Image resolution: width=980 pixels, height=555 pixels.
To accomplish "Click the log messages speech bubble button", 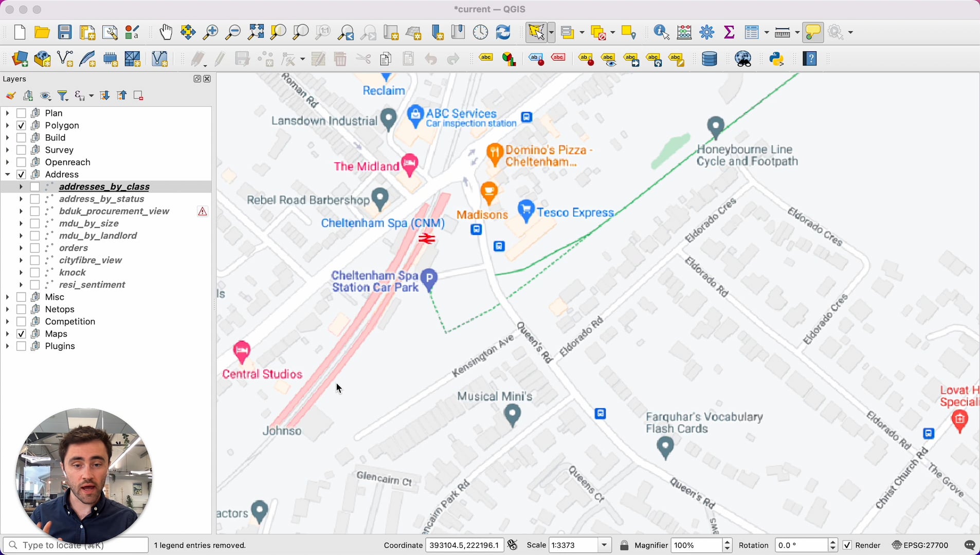I will [969, 545].
